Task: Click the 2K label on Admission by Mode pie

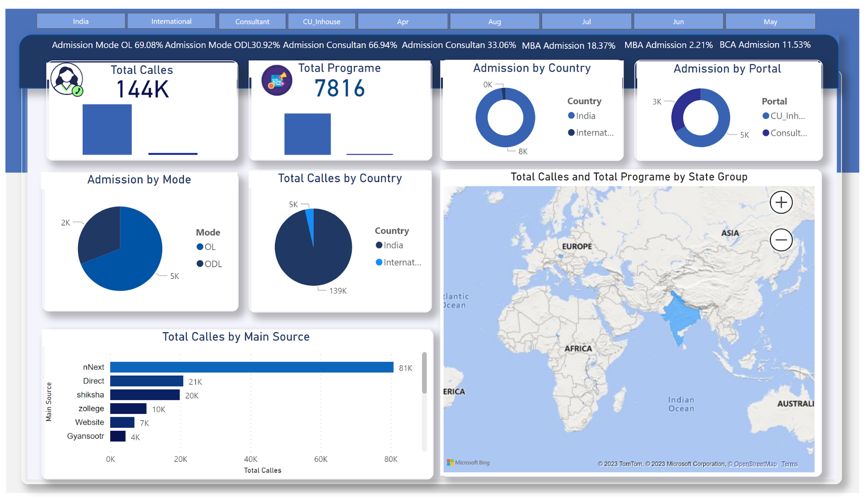Action: 65,223
